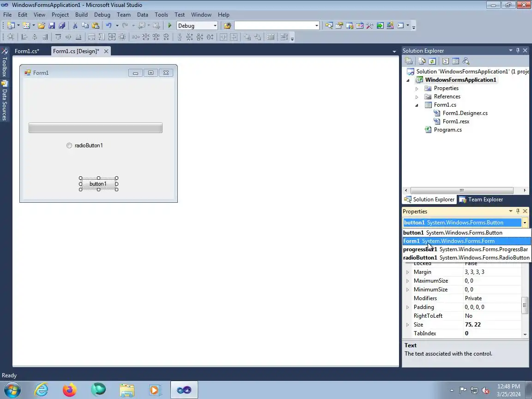
Task: Open the Properties object selector dropdown arrow
Action: 525,223
